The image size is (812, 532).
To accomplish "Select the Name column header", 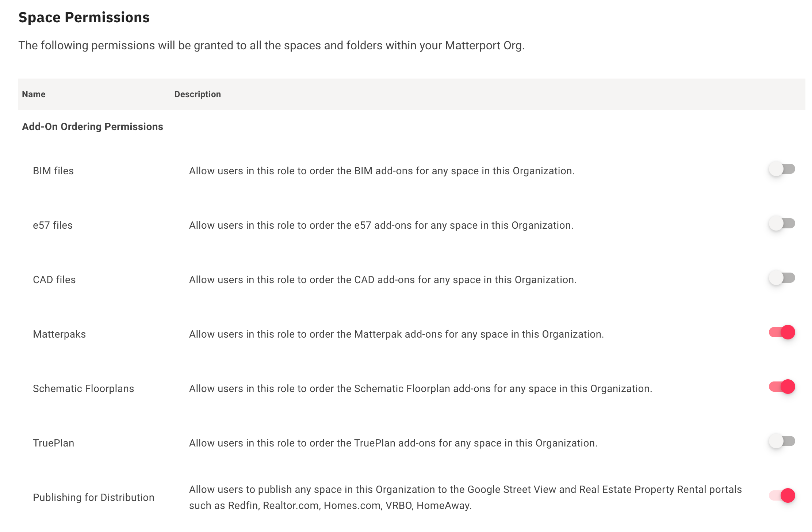I will tap(33, 94).
